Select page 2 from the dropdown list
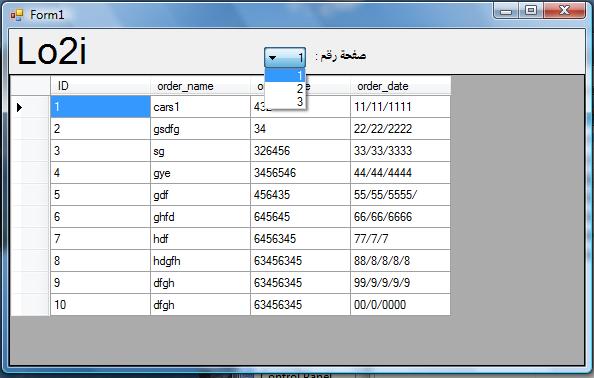This screenshot has width=594, height=378. (x=285, y=89)
